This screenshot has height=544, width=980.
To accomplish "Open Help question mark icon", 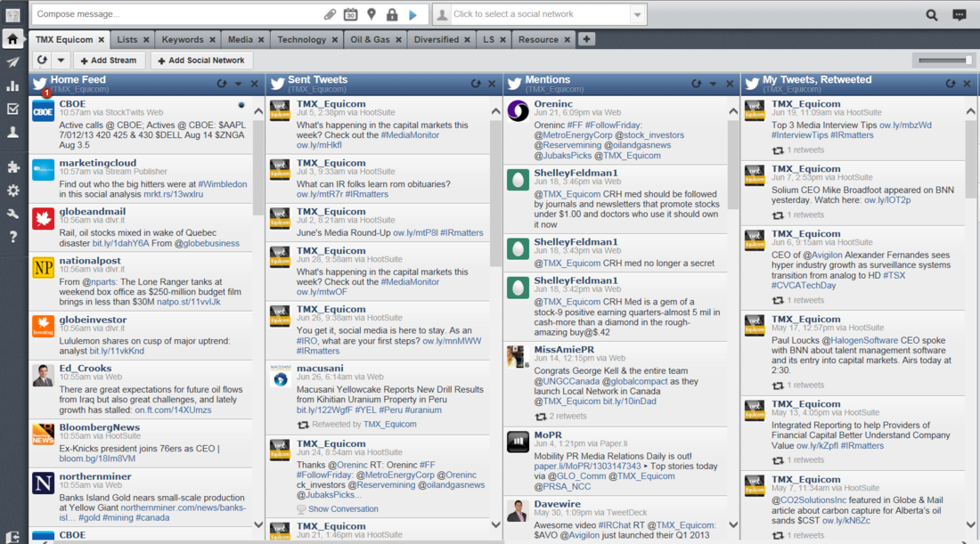I will (12, 238).
